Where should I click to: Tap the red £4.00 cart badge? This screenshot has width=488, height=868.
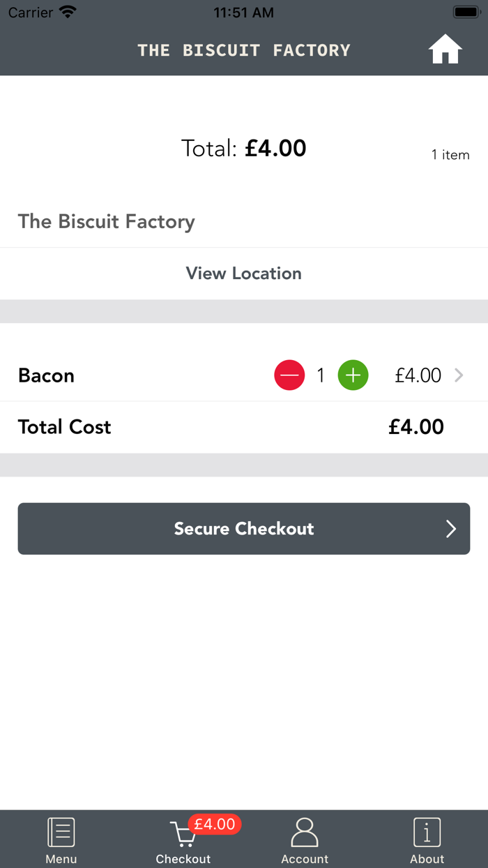coord(215,824)
